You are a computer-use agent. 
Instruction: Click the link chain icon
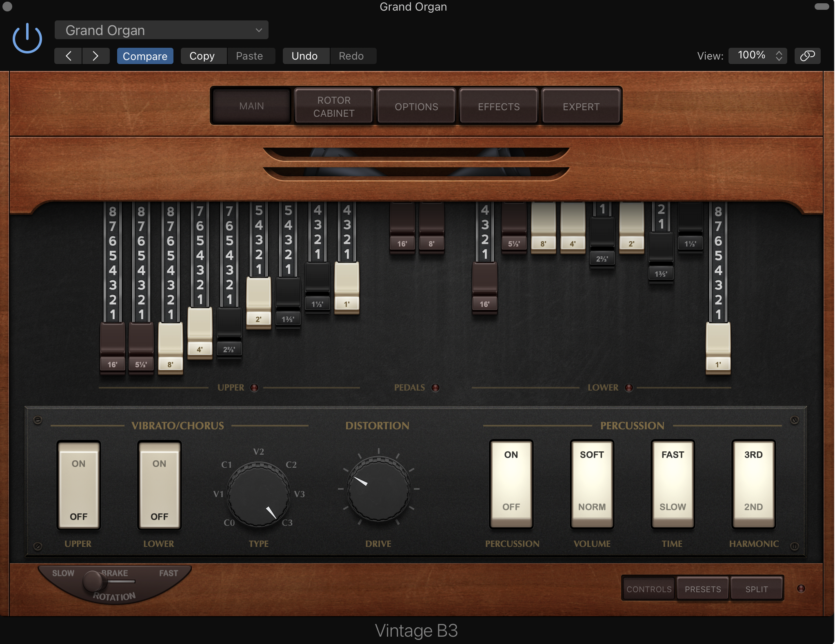(807, 56)
